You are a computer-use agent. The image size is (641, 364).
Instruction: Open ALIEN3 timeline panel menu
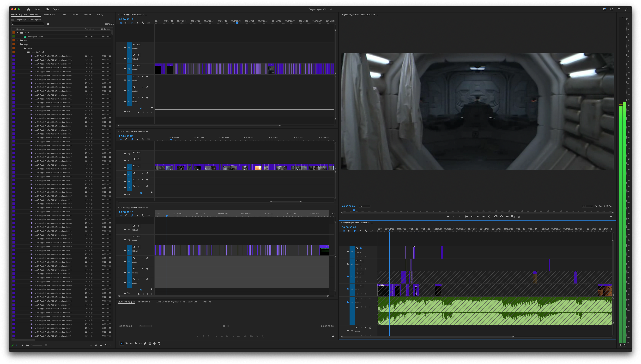147,208
